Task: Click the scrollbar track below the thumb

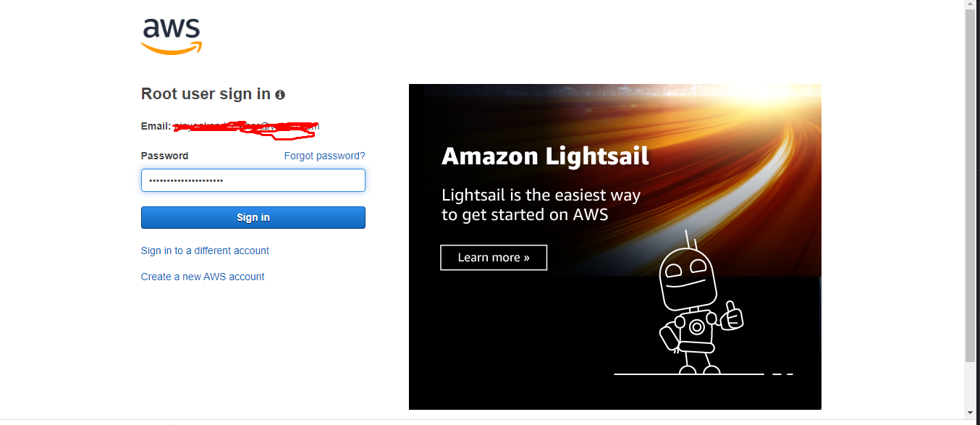Action: point(971,385)
